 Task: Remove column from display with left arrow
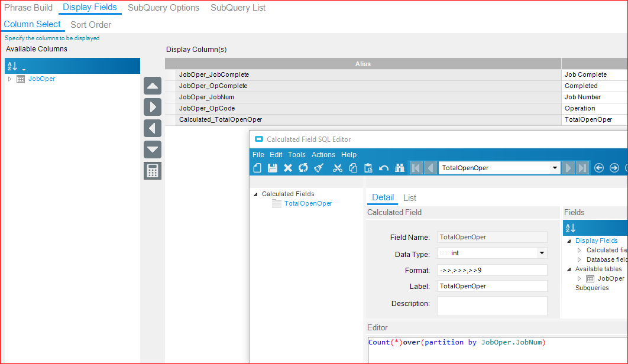[153, 128]
